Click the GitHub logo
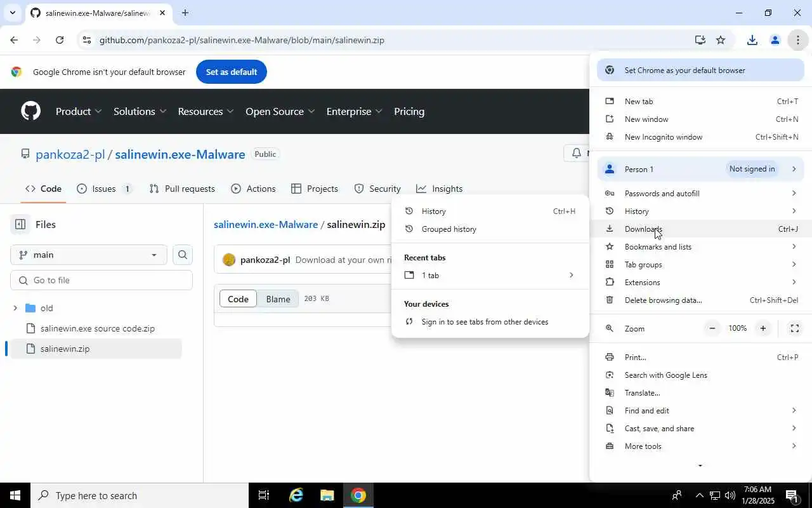Image resolution: width=812 pixels, height=508 pixels. 30,111
